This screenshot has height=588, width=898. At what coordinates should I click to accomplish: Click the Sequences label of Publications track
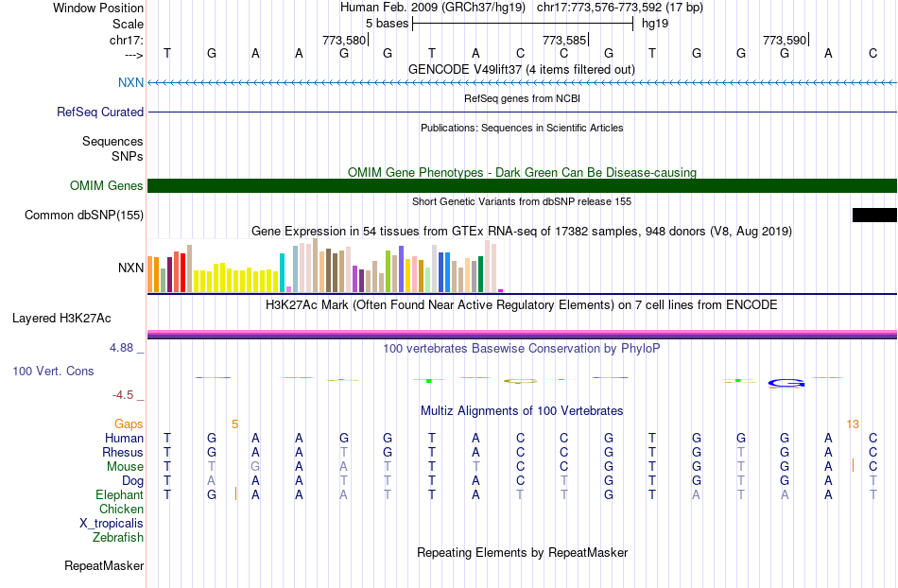[x=112, y=142]
